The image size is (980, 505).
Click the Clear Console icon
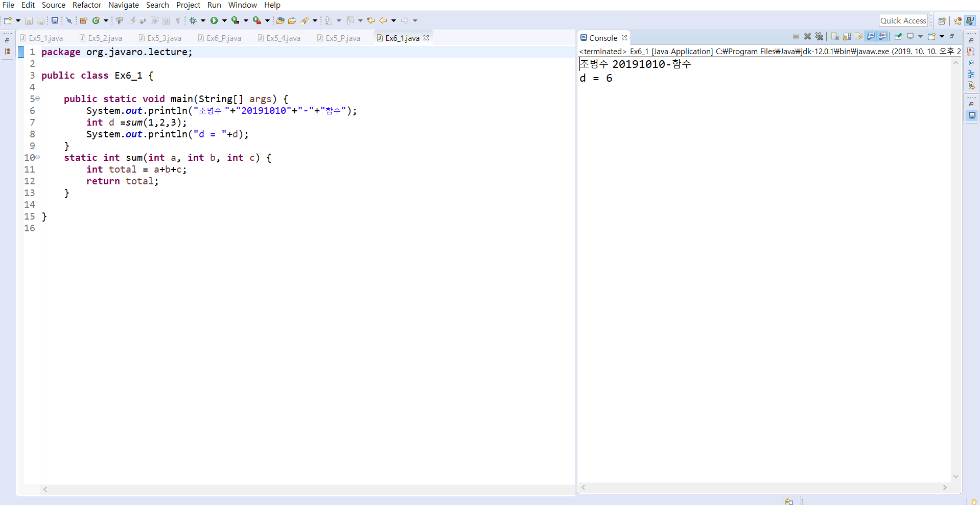click(x=835, y=36)
